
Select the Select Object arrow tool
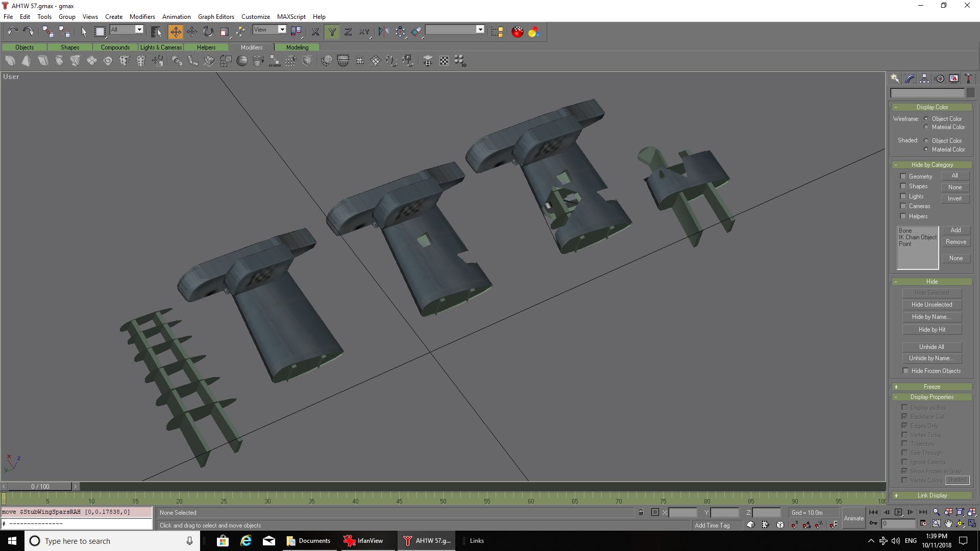click(84, 32)
